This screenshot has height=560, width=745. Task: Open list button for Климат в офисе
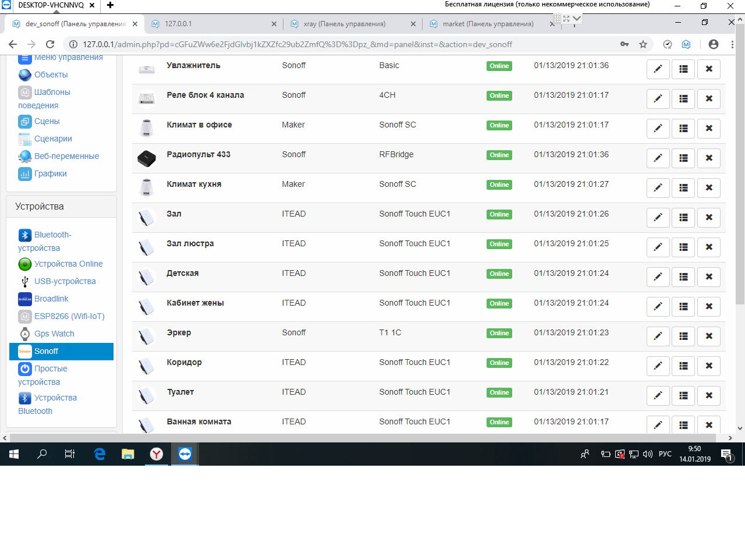click(x=683, y=129)
